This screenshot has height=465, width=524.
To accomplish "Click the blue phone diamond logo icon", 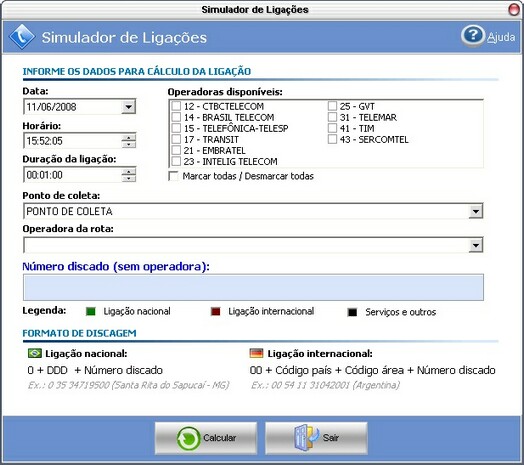I will click(x=22, y=37).
